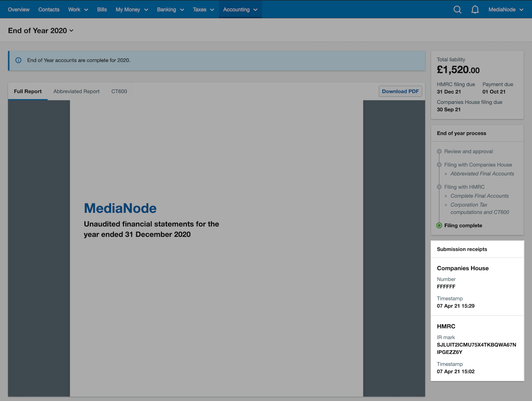The height and width of the screenshot is (401, 532).
Task: Select the Filing complete step marker
Action: (439, 225)
